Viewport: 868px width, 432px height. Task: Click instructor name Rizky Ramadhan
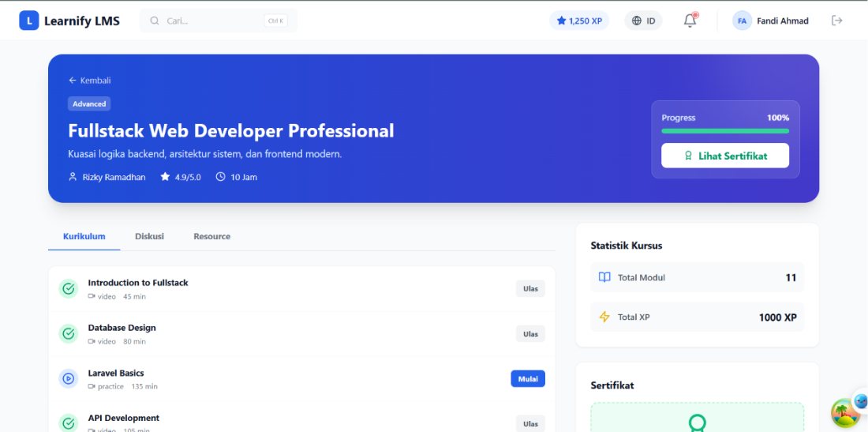click(x=114, y=177)
